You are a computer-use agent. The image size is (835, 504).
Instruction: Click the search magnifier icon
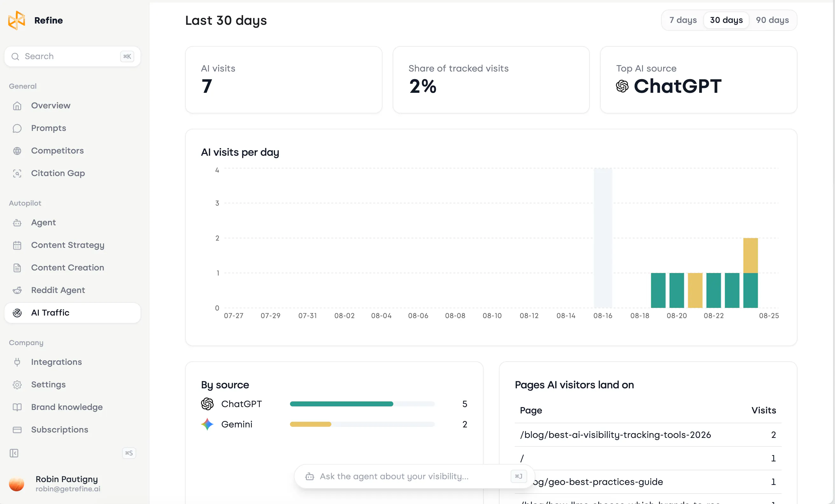(x=15, y=56)
